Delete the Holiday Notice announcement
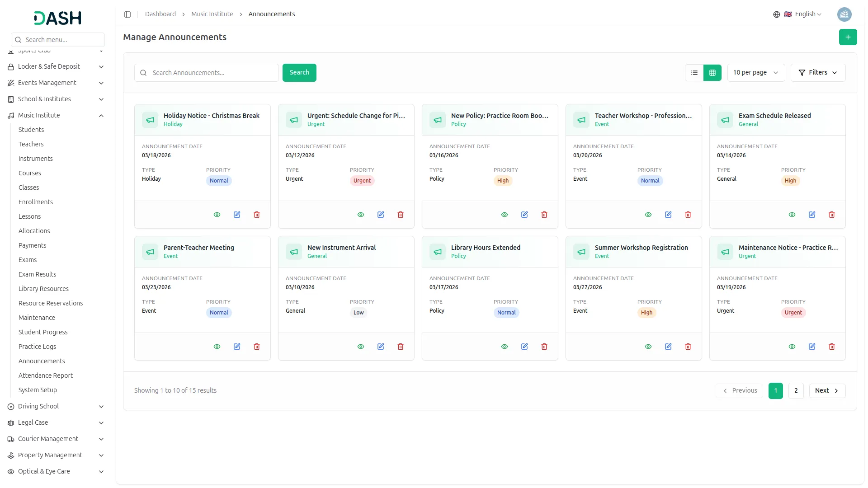 coord(257,215)
